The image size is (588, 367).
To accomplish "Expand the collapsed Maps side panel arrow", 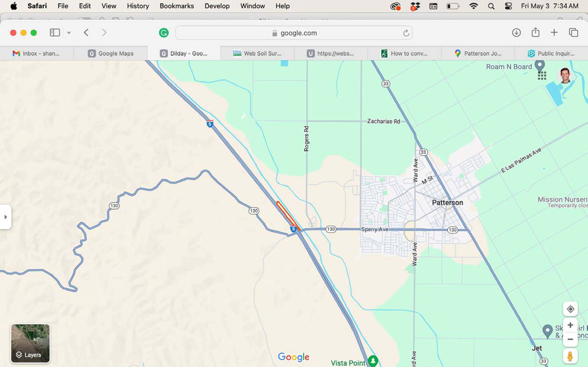I will click(6, 217).
